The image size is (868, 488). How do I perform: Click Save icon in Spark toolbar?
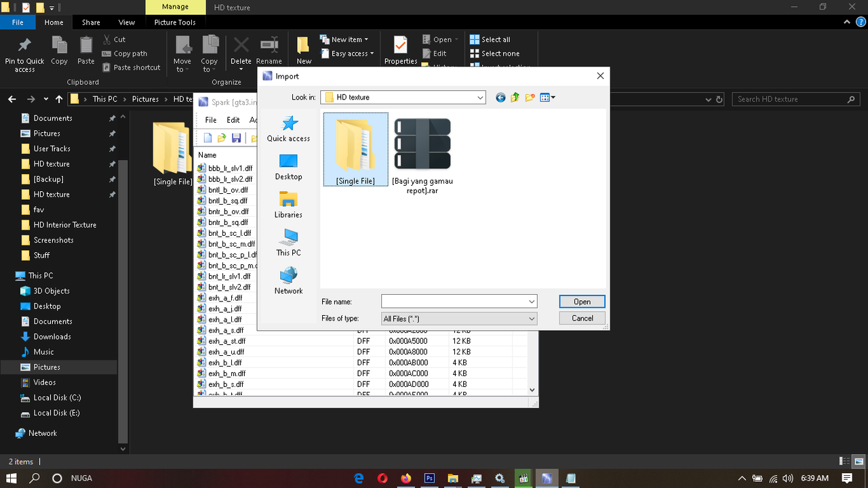click(236, 138)
